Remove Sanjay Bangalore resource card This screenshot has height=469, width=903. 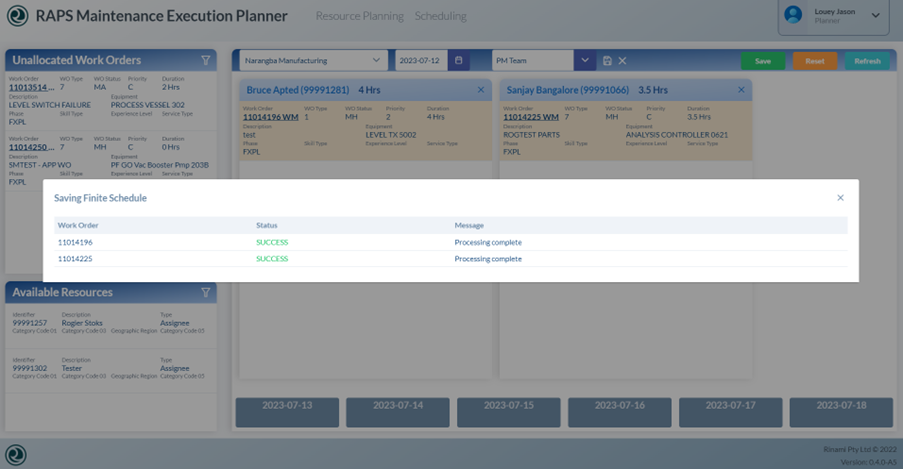click(x=741, y=90)
